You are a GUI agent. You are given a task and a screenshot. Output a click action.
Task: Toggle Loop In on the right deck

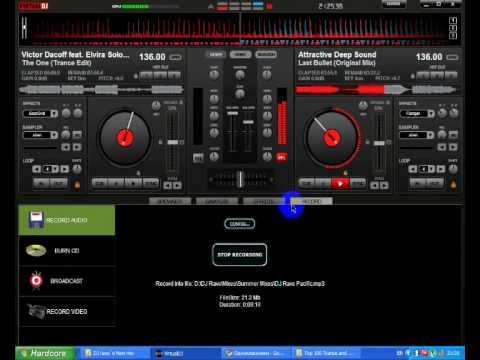(418, 183)
